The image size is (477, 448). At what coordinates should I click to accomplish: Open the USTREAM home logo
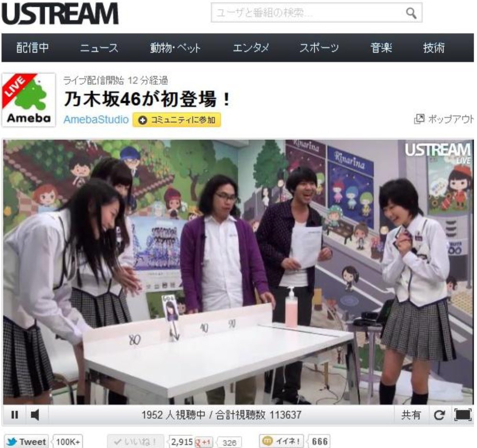pyautogui.click(x=60, y=14)
